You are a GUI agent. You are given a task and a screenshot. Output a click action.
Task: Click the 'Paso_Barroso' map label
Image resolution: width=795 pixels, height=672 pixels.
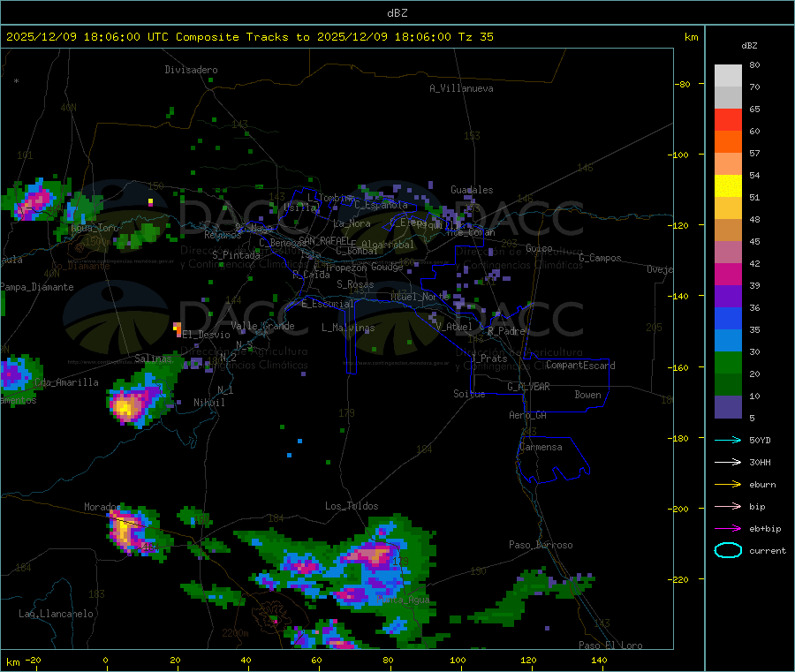tap(541, 545)
